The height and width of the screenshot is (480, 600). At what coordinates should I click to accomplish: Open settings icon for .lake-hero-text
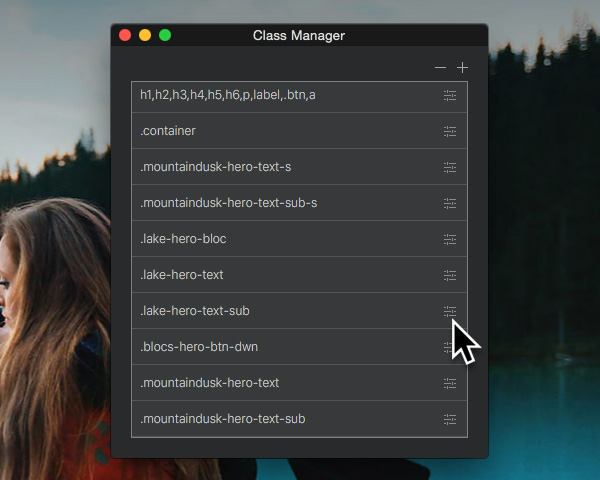pos(450,276)
